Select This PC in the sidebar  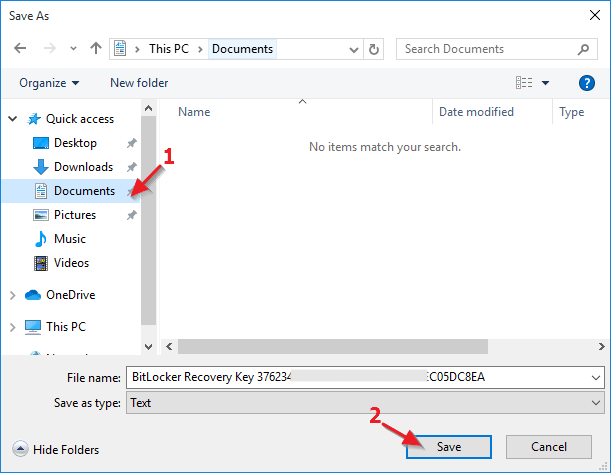[x=66, y=327]
